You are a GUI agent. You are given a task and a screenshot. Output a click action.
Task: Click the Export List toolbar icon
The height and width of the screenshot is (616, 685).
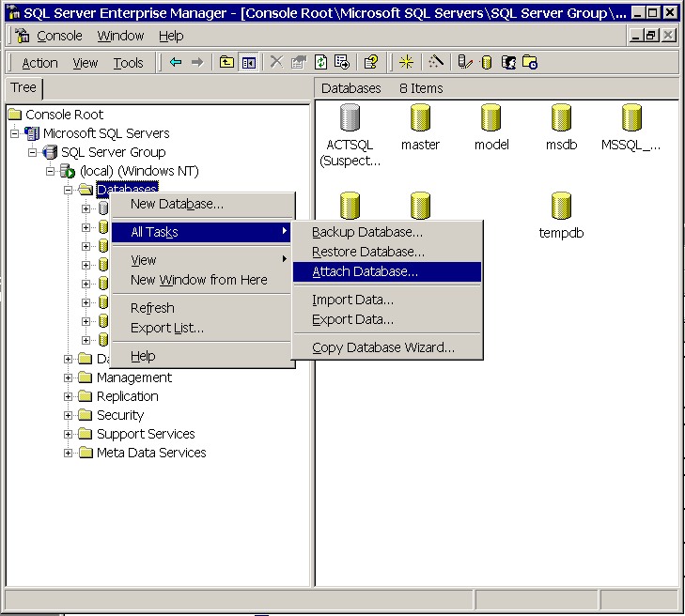pos(342,62)
